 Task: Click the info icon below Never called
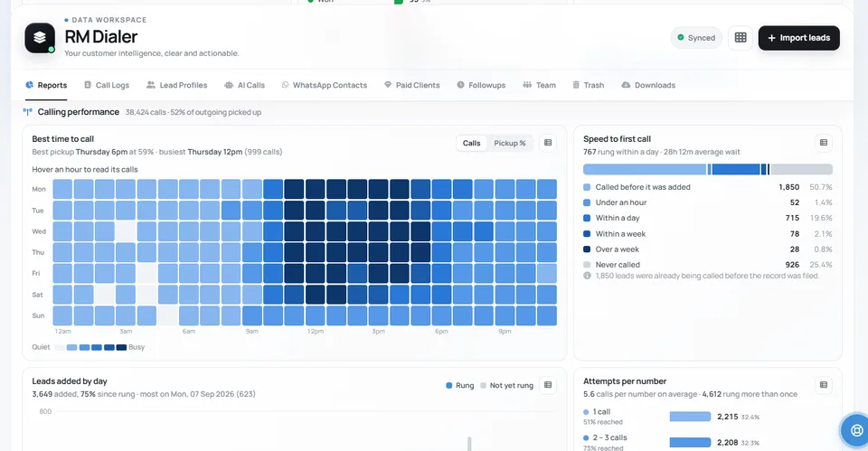[587, 276]
